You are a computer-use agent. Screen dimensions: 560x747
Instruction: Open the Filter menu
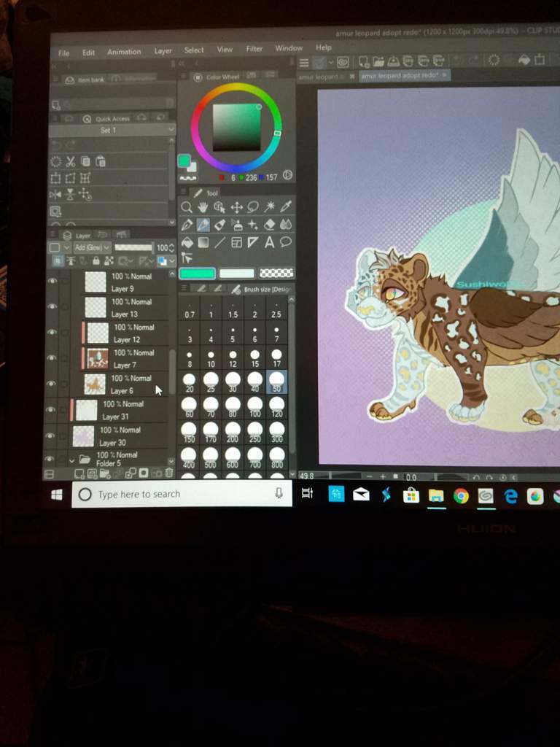coord(254,49)
